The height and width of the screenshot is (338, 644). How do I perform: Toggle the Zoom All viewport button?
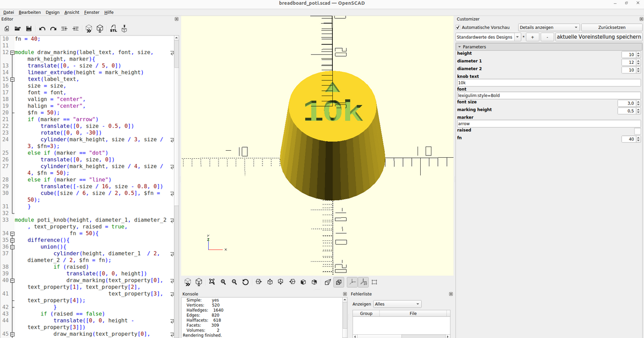coord(212,282)
